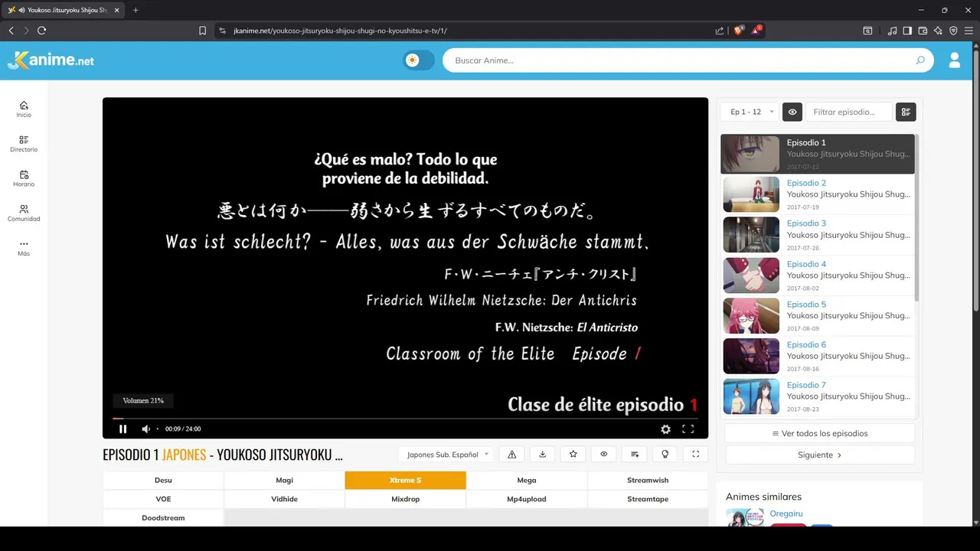Open the Japones Sub. Español language dropdown
This screenshot has height=551, width=980.
pos(447,455)
